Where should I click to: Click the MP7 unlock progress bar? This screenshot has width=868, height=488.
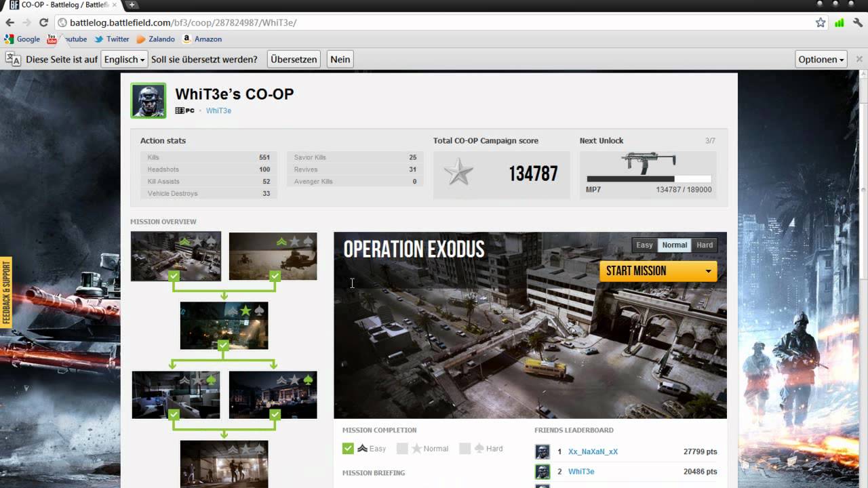click(648, 179)
